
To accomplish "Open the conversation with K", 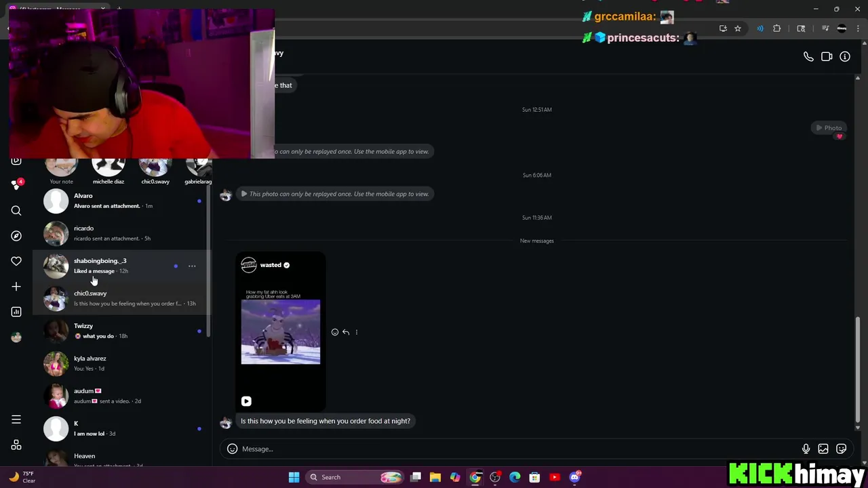I will pyautogui.click(x=122, y=428).
